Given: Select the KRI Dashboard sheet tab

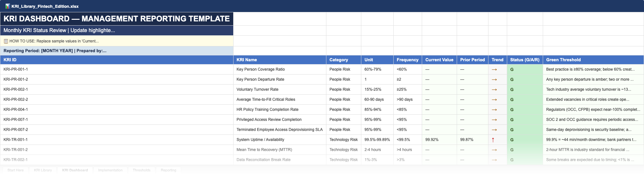Looking at the screenshot, I should click(75, 170).
